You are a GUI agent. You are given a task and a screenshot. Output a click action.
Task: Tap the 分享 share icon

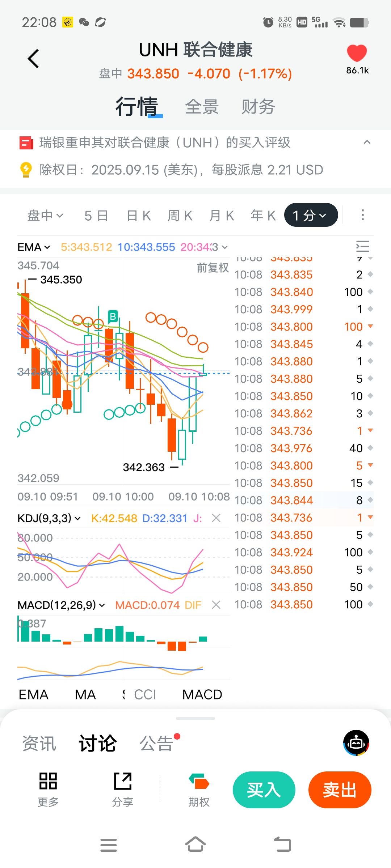[x=123, y=781]
